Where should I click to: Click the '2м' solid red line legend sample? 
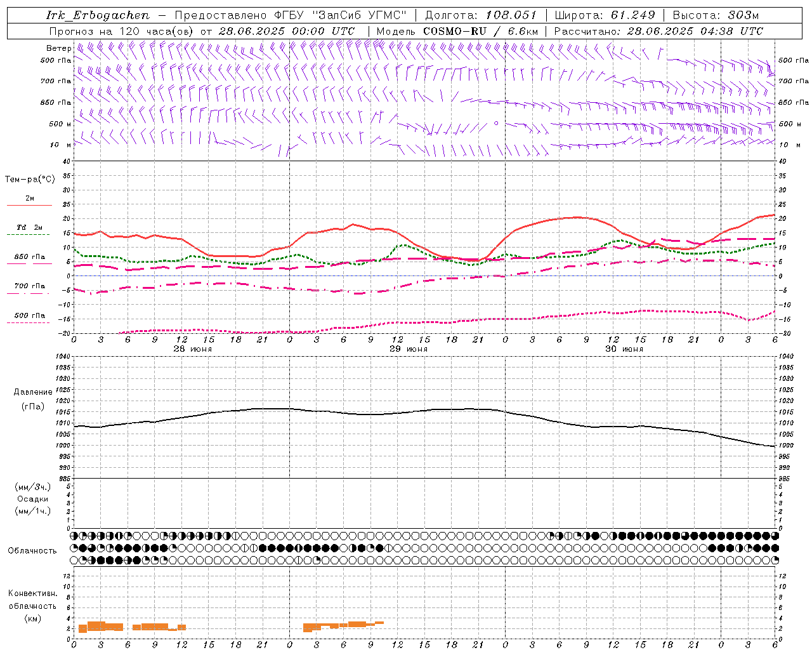click(29, 206)
